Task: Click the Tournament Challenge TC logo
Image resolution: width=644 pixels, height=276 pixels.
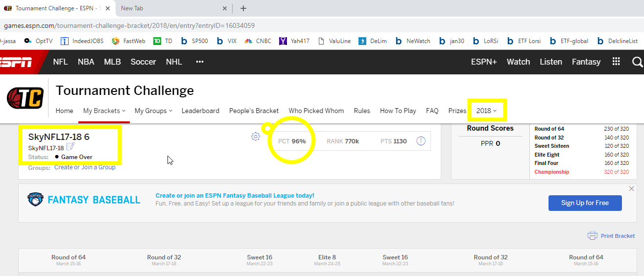Action: click(25, 98)
